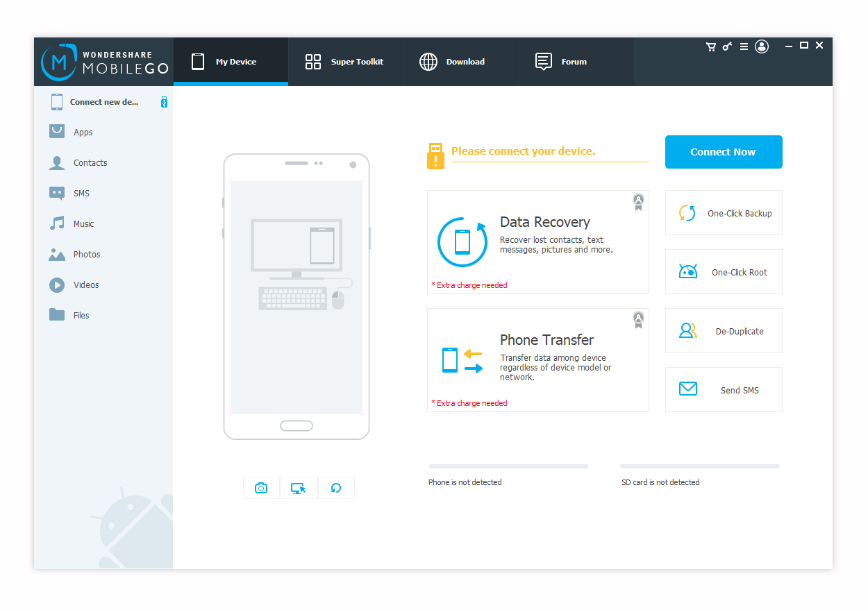Click the SD card storage progress bar
Screen dimensions: 868x612
pos(700,466)
